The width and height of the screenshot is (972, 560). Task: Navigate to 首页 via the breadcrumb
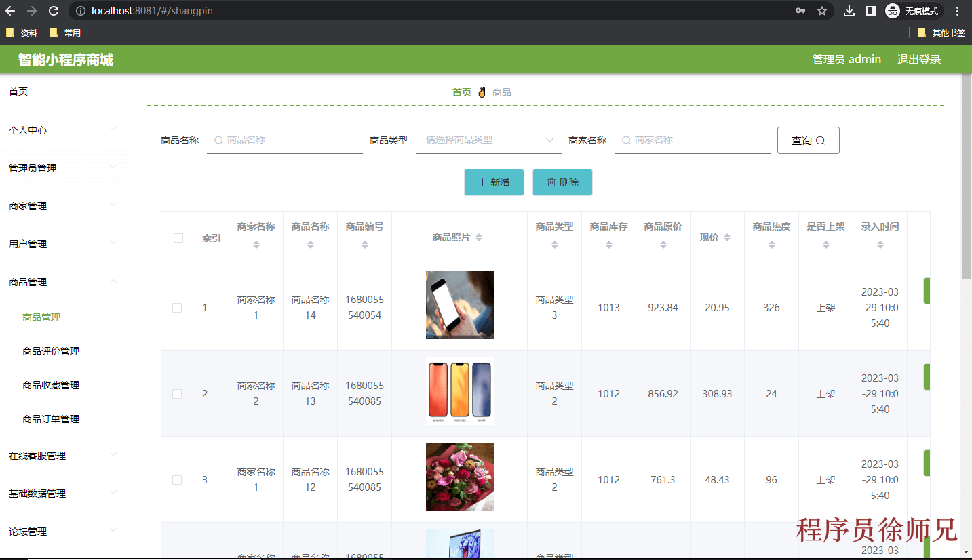click(461, 92)
